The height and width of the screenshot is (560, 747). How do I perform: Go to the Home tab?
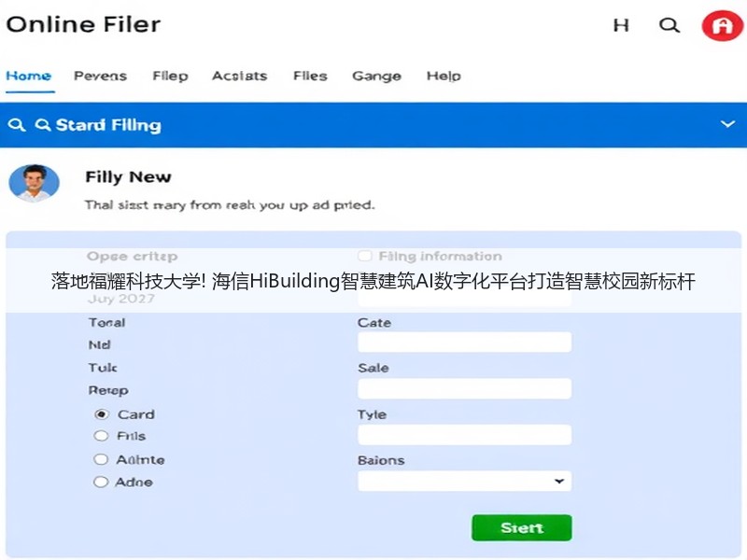[x=29, y=76]
